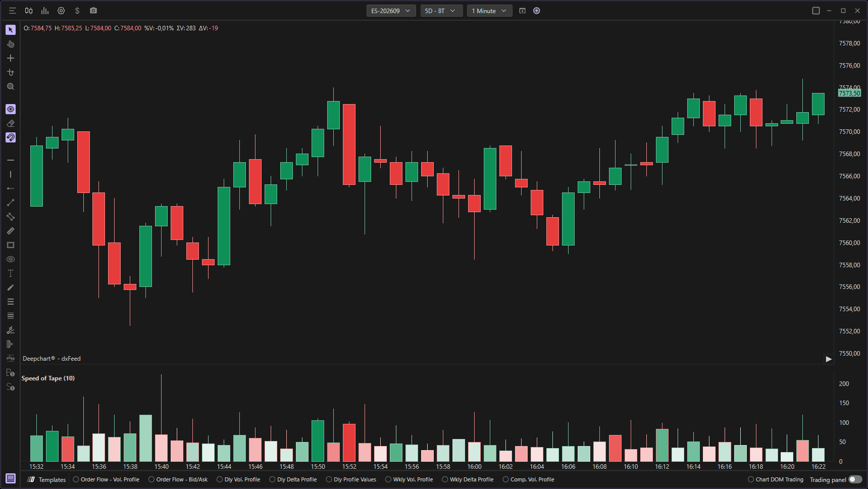Toggle drawings visibility eye icon
Image resolution: width=868 pixels, height=489 pixels.
coord(11,109)
